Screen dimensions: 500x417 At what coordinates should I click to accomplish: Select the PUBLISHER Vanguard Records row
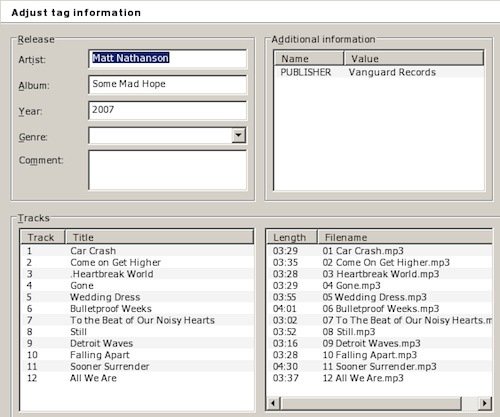tap(379, 72)
